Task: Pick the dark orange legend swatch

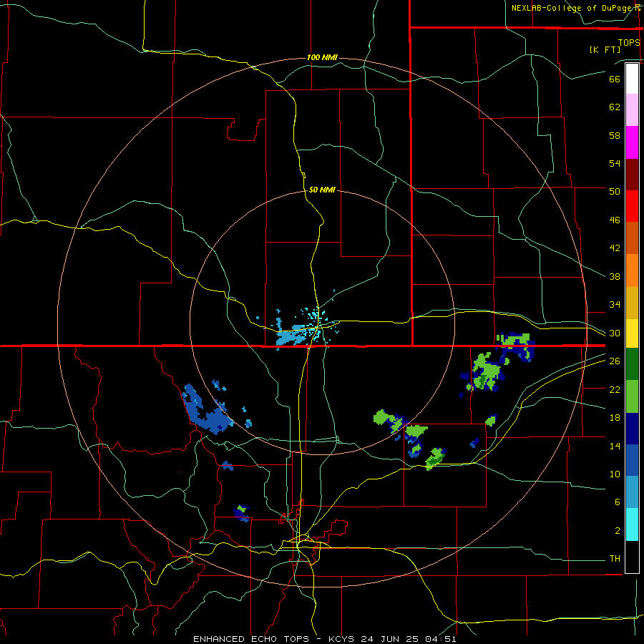Action: (632, 238)
